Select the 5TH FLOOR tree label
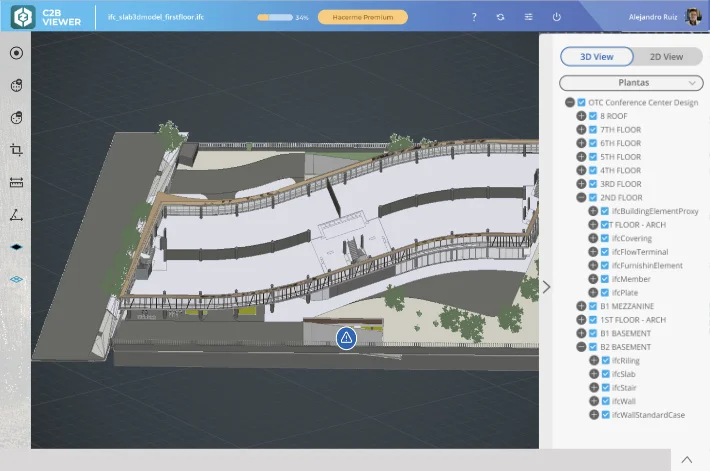 (x=620, y=157)
